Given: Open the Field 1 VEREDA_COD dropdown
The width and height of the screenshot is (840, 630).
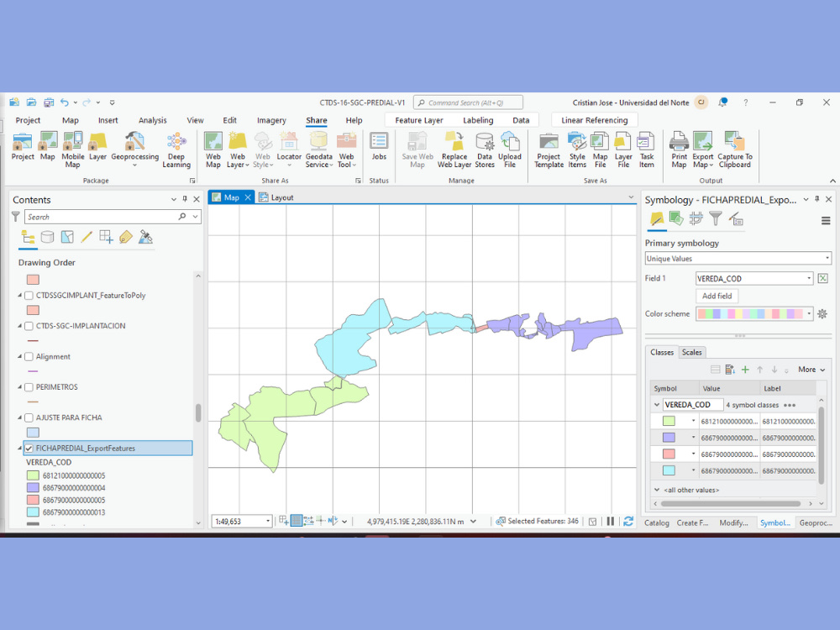Looking at the screenshot, I should click(754, 279).
